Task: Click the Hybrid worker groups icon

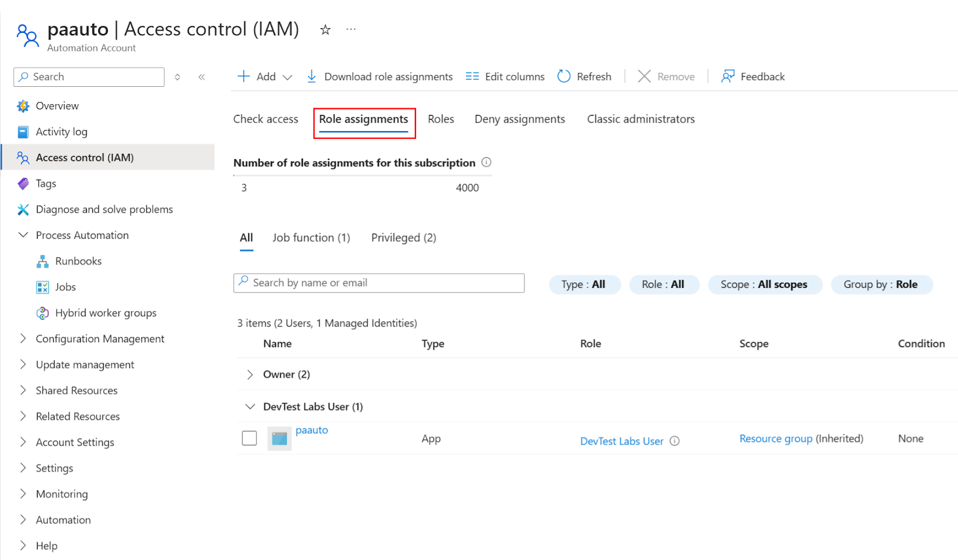Action: click(x=43, y=313)
